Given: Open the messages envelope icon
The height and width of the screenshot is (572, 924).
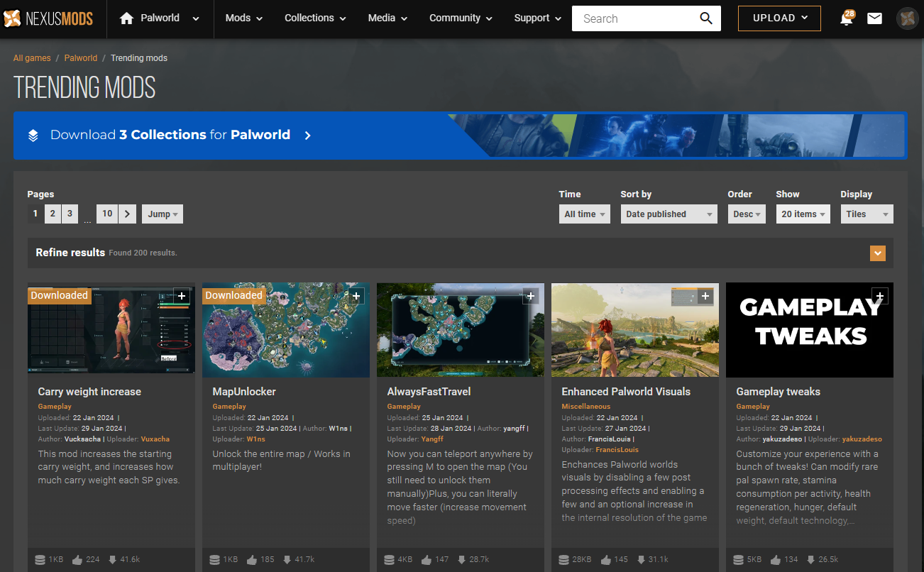Looking at the screenshot, I should [x=874, y=18].
